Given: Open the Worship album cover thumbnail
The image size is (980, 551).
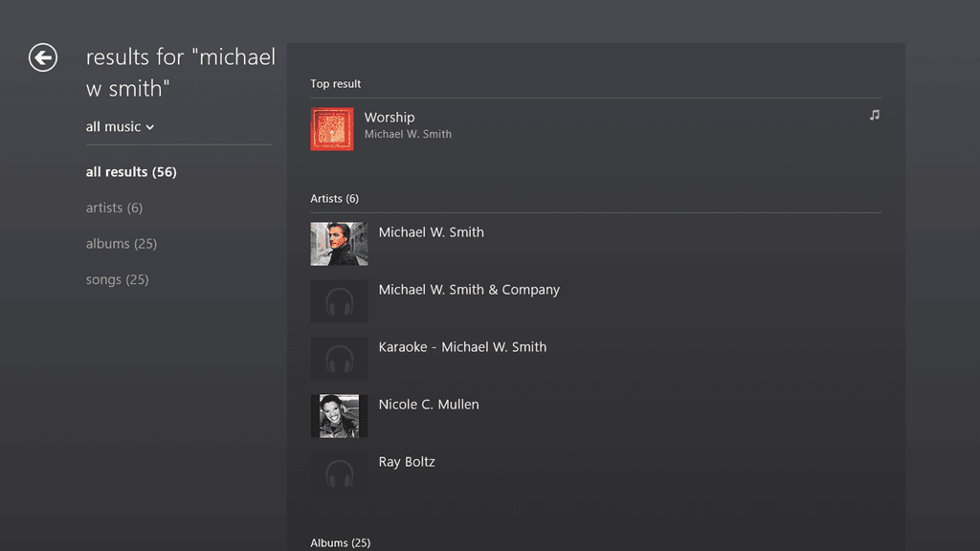Looking at the screenshot, I should point(332,129).
